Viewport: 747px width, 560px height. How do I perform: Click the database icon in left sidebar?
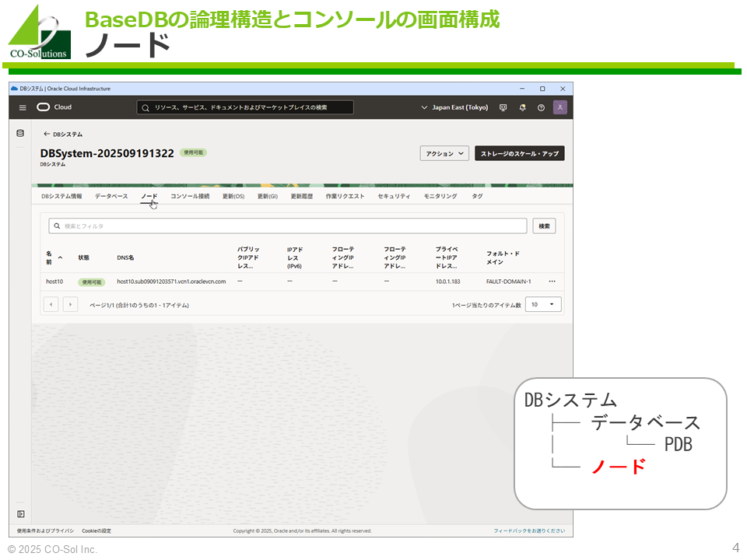pyautogui.click(x=20, y=133)
